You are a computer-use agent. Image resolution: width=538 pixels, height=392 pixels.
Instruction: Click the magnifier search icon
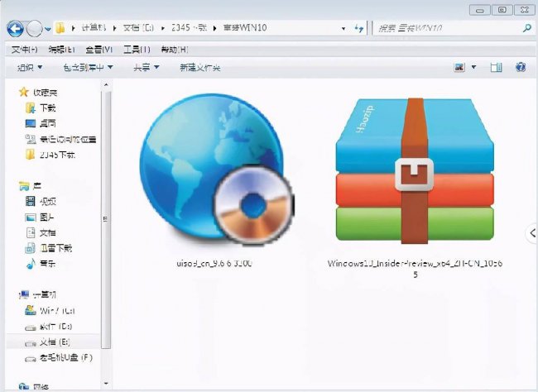pos(527,28)
